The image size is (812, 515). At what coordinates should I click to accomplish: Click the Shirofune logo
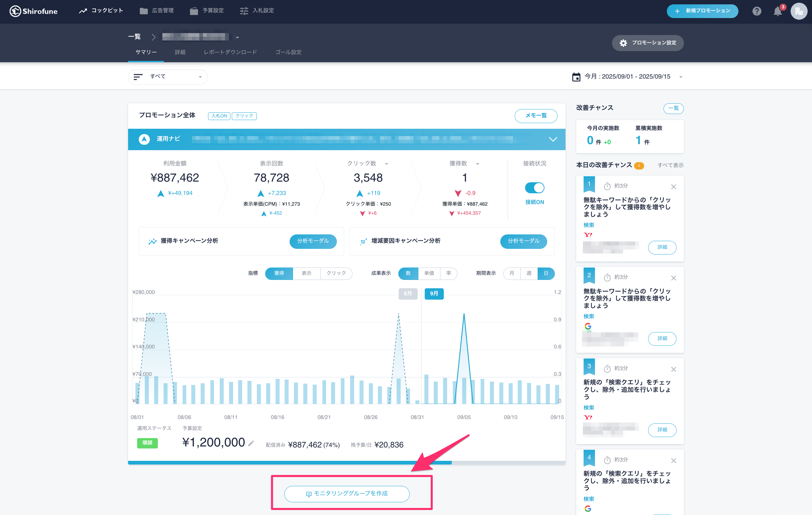click(x=33, y=11)
